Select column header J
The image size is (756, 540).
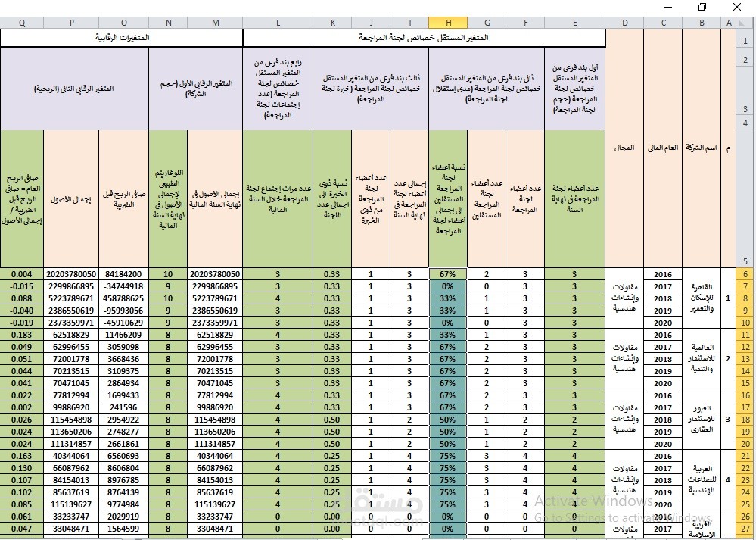tap(371, 23)
